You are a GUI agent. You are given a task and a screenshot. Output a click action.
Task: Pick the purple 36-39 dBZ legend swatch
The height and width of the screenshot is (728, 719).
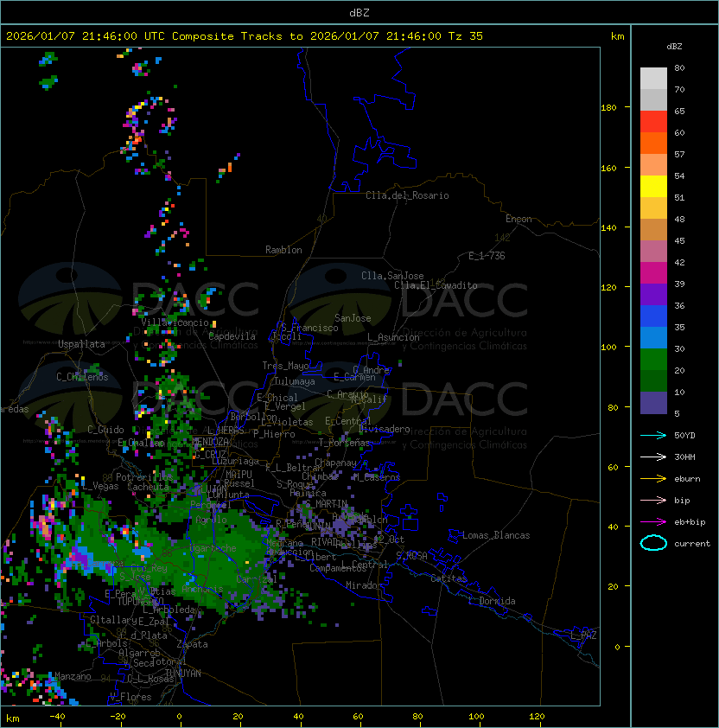(x=653, y=294)
